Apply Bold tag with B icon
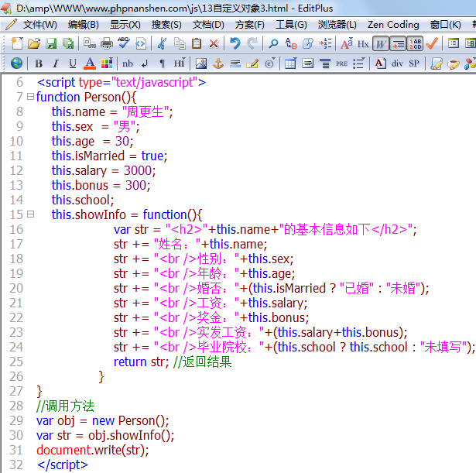Viewport: 476px width, 473px height. [38, 63]
